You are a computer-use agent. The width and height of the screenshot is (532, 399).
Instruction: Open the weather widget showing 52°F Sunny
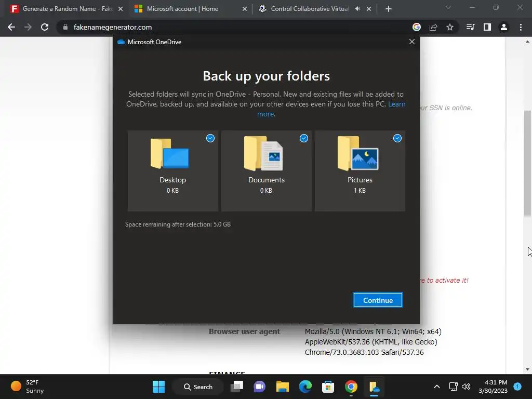point(28,387)
